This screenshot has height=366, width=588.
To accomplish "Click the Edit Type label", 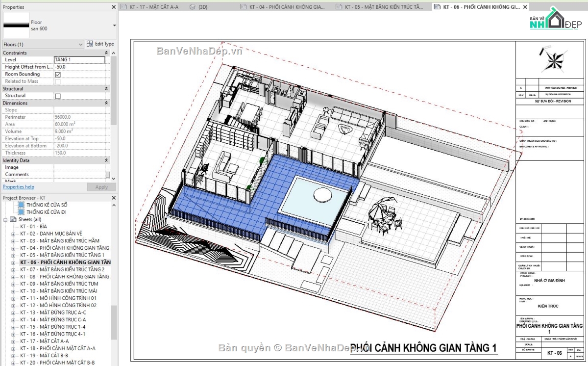I will (104, 44).
